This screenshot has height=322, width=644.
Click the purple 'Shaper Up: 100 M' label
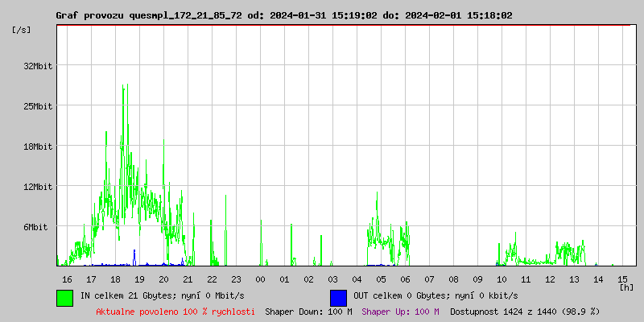pyautogui.click(x=400, y=311)
